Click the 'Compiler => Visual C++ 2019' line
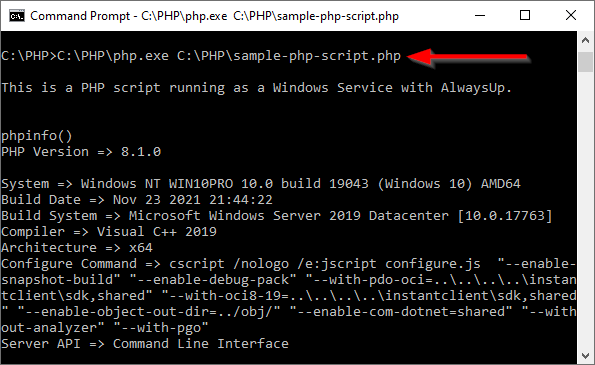 pos(109,231)
